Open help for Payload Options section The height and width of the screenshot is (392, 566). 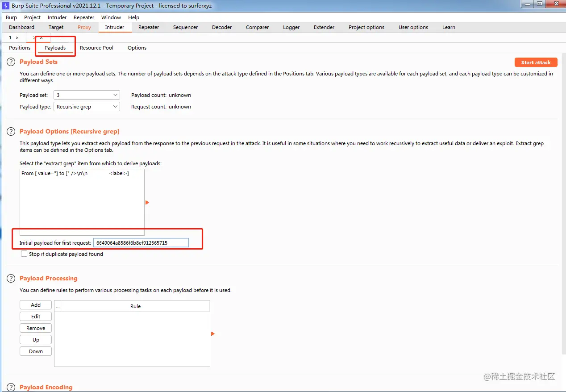pyautogui.click(x=11, y=131)
